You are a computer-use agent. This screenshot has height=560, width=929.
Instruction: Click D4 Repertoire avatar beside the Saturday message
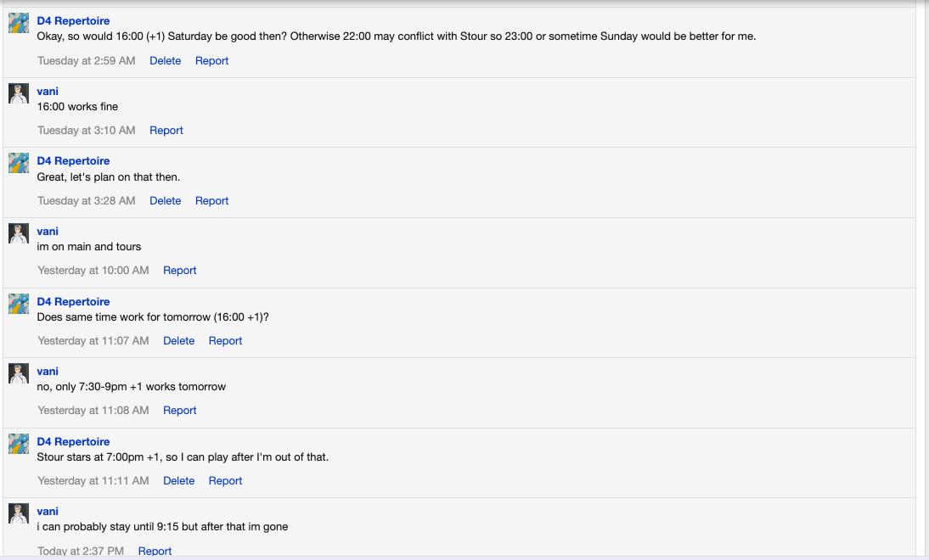click(x=19, y=23)
